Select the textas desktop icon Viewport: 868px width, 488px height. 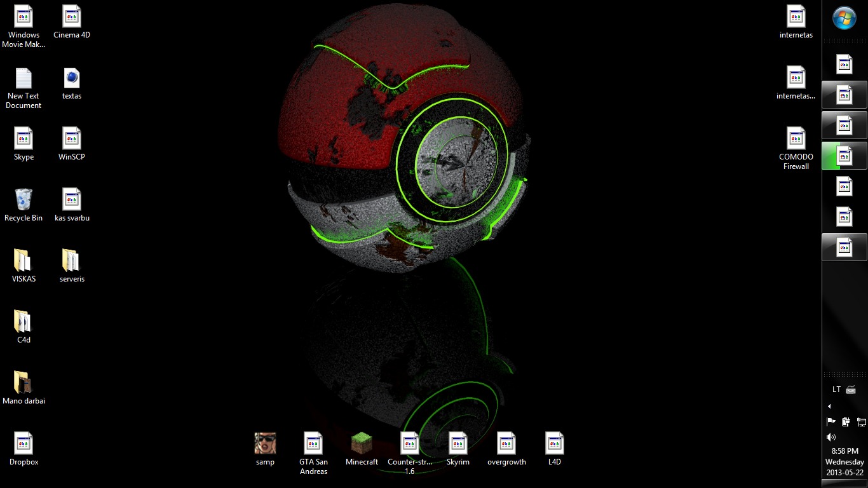tap(72, 83)
